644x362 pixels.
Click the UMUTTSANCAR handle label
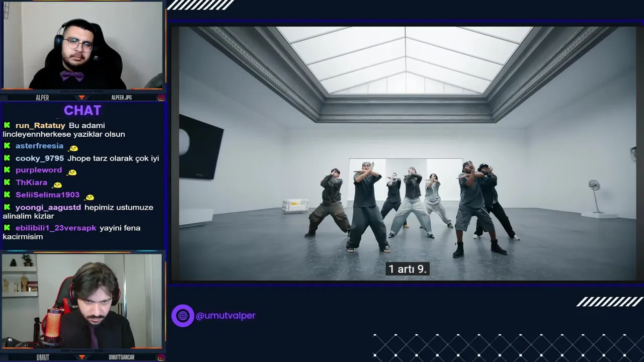pyautogui.click(x=121, y=357)
